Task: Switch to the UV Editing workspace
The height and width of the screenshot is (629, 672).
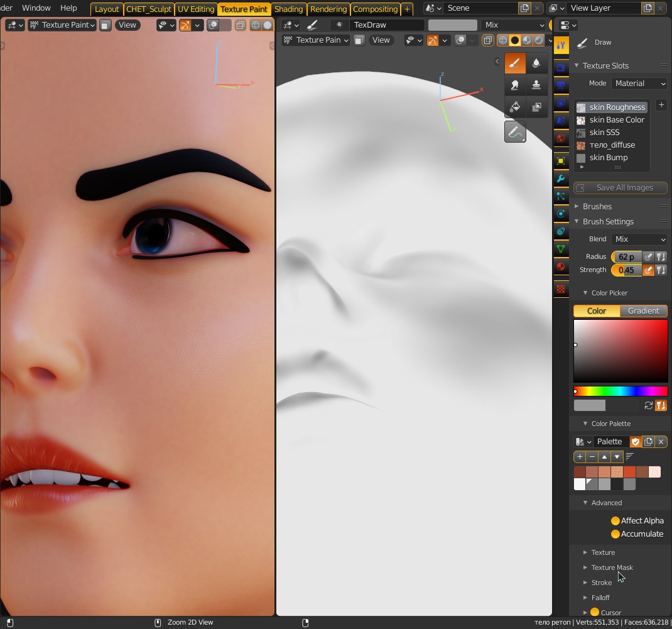Action: tap(196, 9)
